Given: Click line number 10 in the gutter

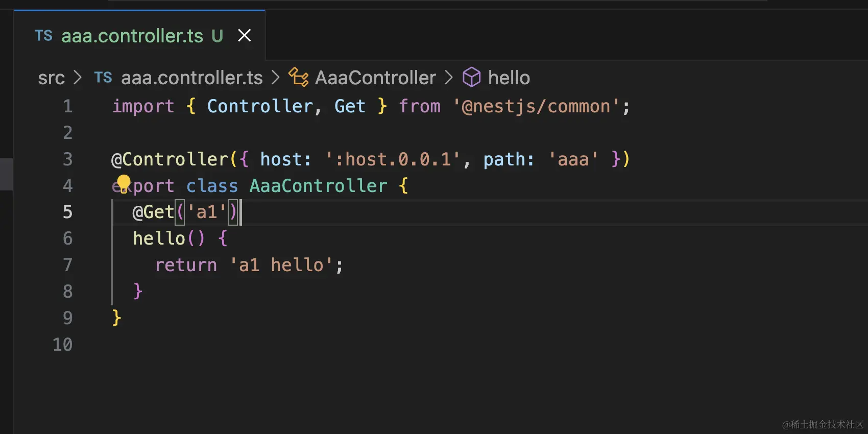Looking at the screenshot, I should point(63,345).
